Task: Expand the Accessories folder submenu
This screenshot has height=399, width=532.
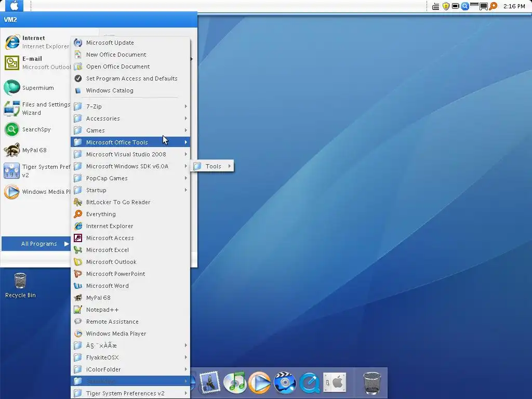Action: [130, 118]
